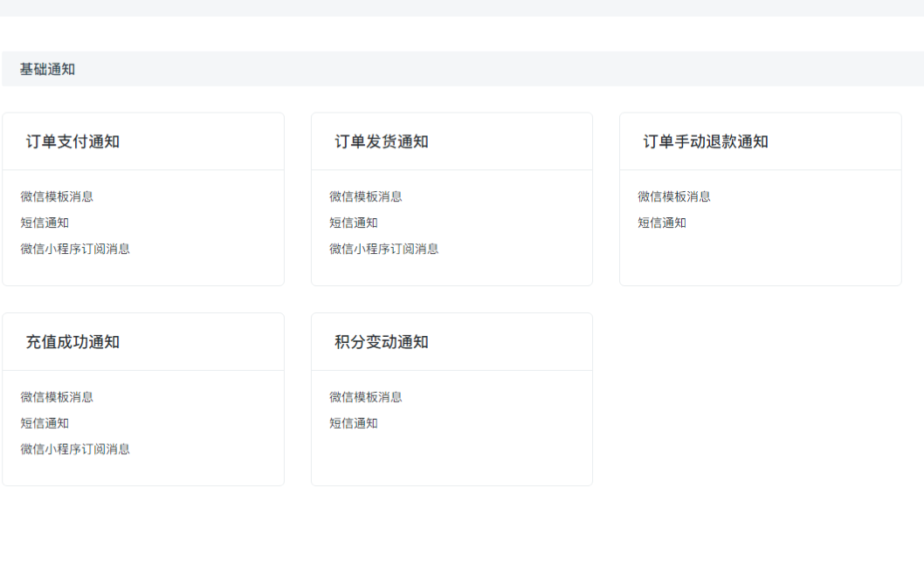Select 微信模板消息 in 订单发货通知 card
924x576 pixels.
[365, 196]
